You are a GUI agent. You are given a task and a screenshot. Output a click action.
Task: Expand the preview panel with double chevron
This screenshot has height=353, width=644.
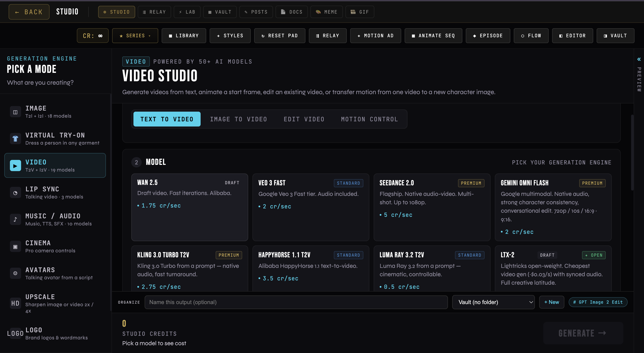[639, 59]
